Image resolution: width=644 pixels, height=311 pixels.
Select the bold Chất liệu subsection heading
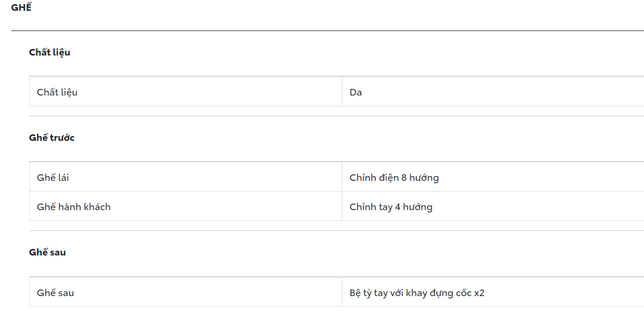(x=49, y=53)
